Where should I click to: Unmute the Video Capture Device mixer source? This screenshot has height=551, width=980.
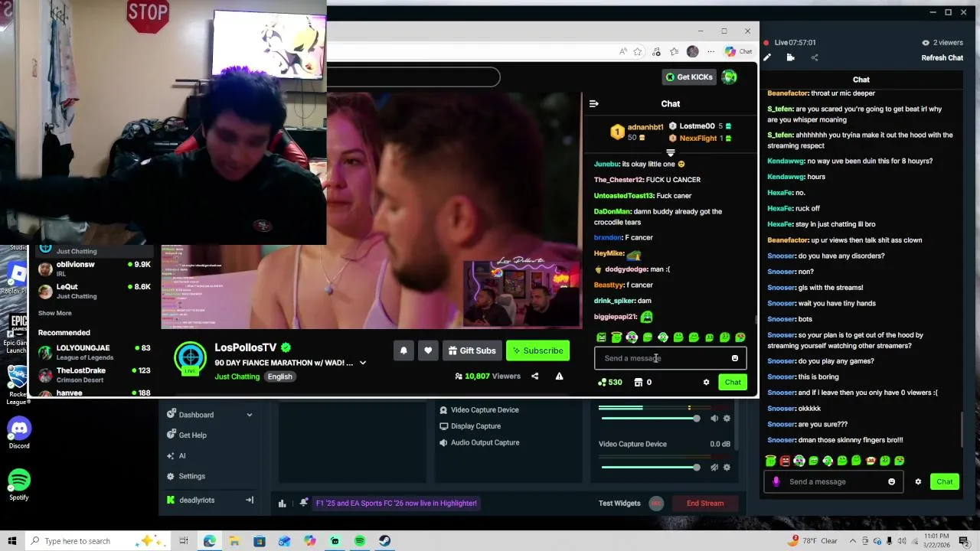point(714,467)
